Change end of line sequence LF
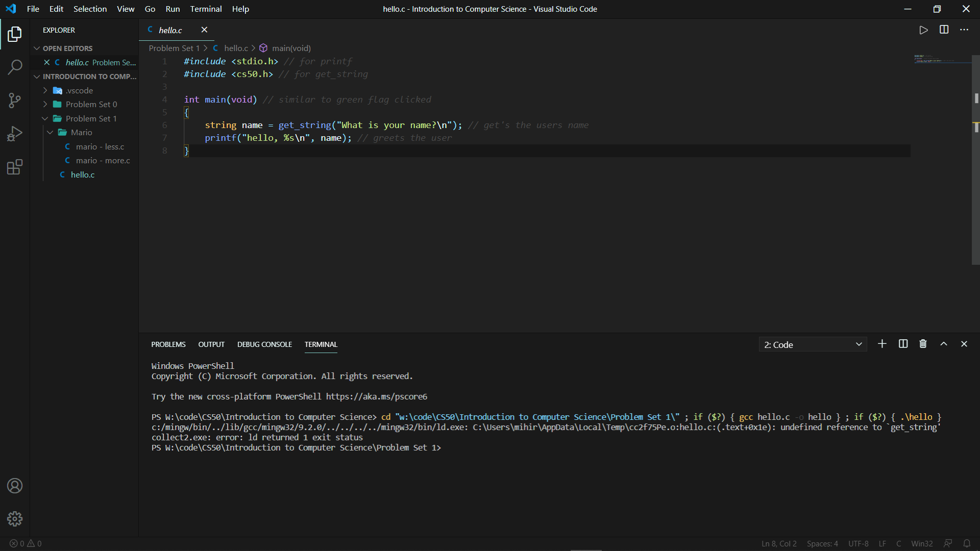The height and width of the screenshot is (551, 980). (883, 543)
